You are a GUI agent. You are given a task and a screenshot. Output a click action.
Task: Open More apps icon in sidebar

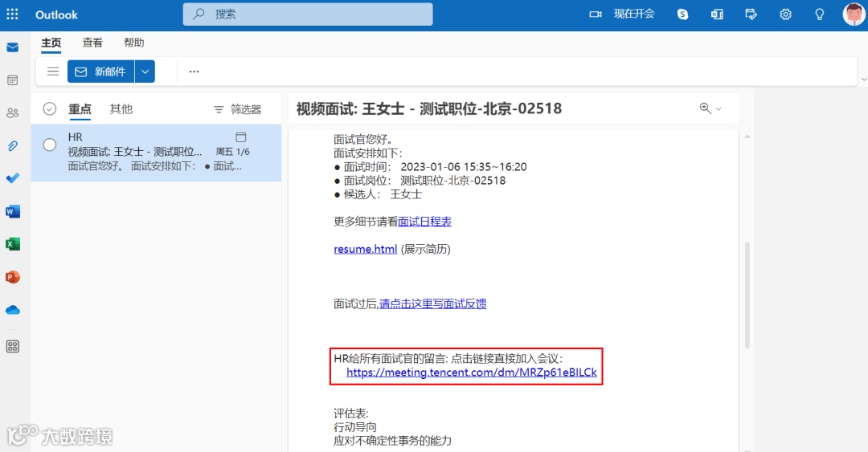[x=13, y=346]
